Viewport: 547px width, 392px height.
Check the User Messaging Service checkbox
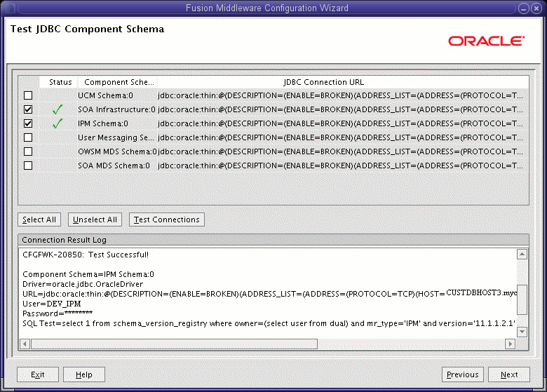pyautogui.click(x=28, y=137)
